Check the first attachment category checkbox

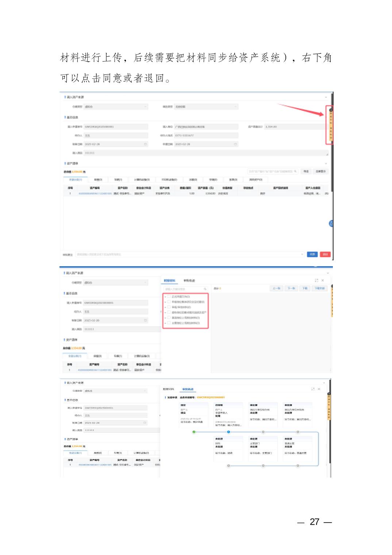pos(169,296)
